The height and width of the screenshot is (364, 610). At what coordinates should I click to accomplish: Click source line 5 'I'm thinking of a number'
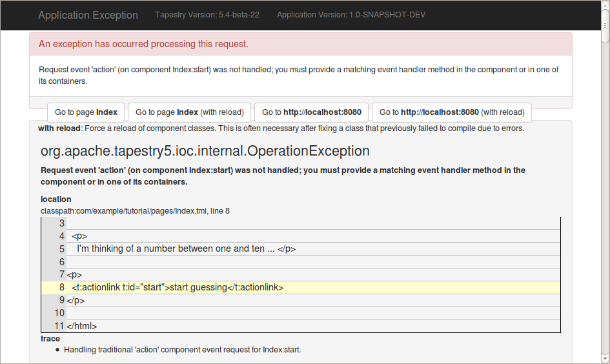coord(186,248)
